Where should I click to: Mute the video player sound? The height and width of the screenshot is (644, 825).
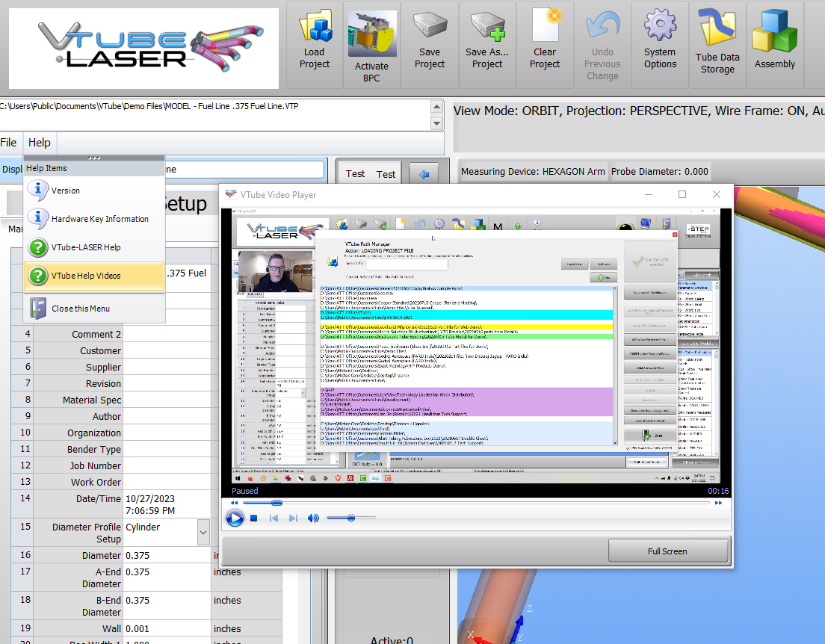pyautogui.click(x=313, y=518)
